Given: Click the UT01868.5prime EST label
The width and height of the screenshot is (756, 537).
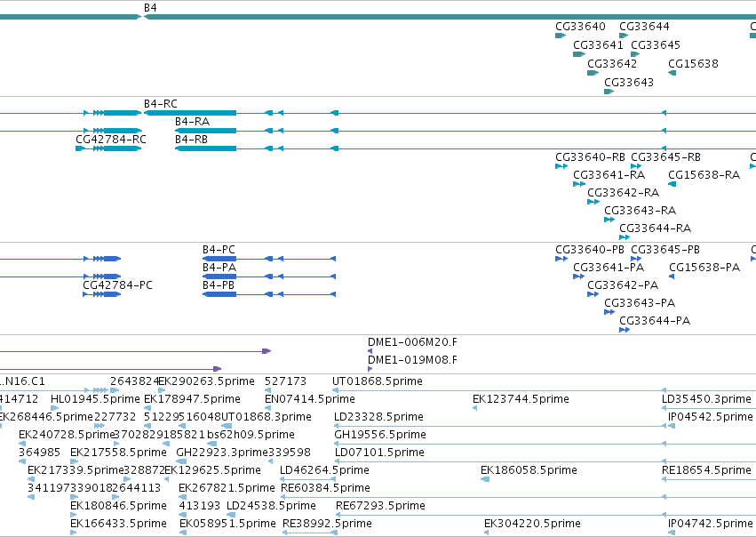Looking at the screenshot, I should [377, 381].
